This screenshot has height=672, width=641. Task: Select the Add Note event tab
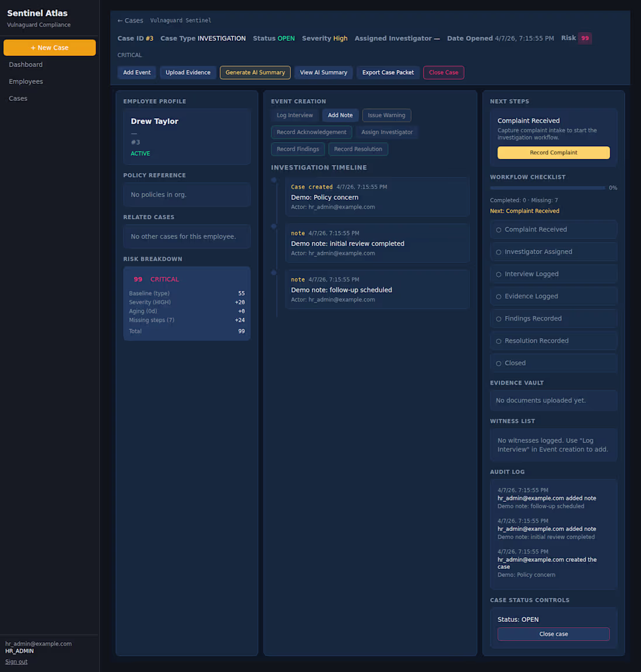tap(340, 115)
